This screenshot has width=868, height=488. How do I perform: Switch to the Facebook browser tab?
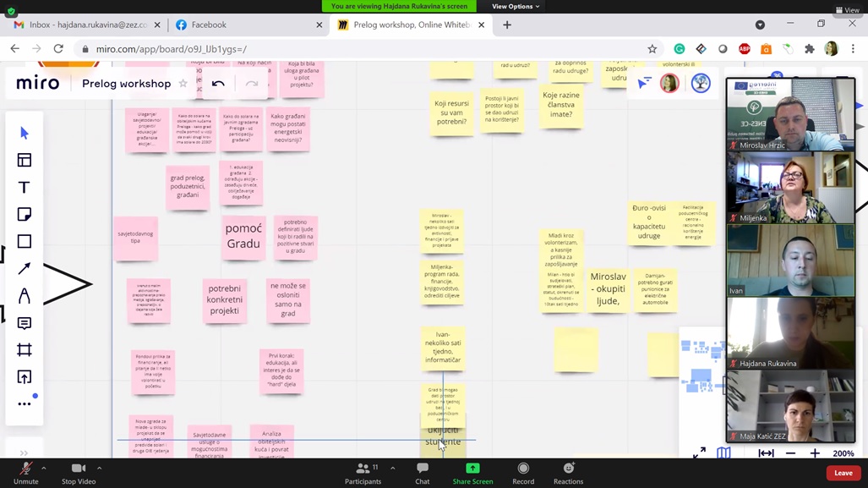point(245,25)
